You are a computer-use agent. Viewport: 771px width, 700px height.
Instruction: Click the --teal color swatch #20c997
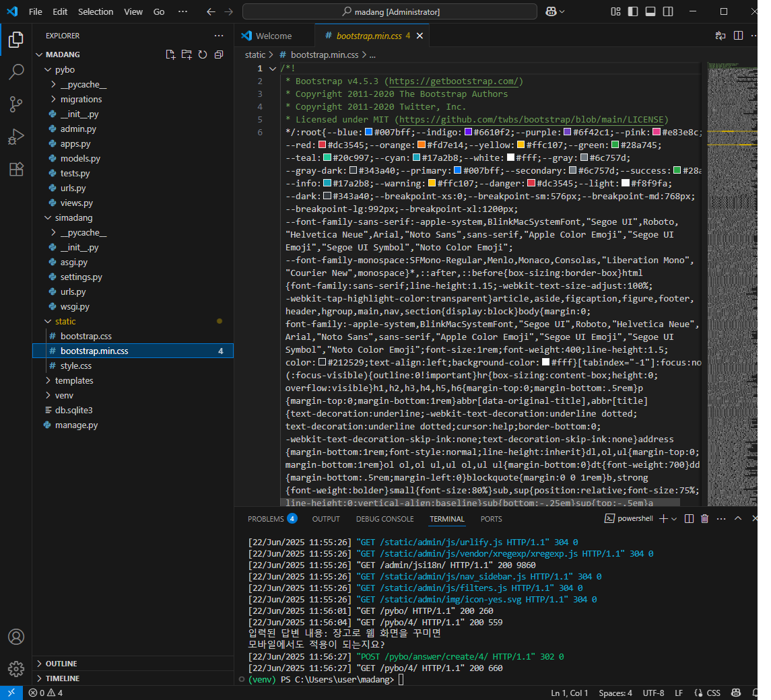327,157
